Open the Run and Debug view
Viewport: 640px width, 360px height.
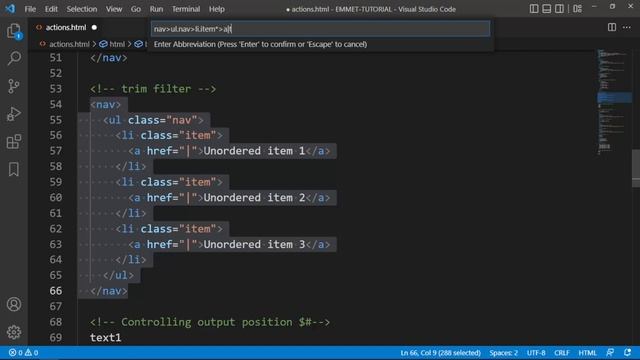(14, 114)
